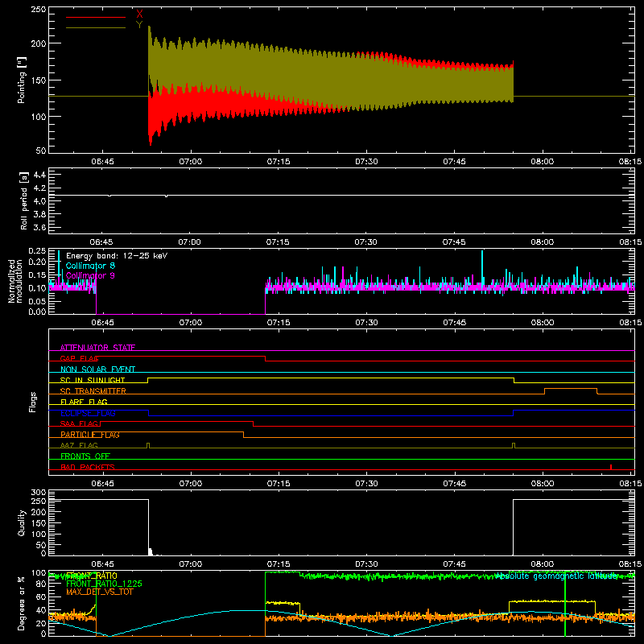The width and height of the screenshot is (644, 644).
Task: Click the 4.4 tick on Roll period axis
Action: [39, 175]
